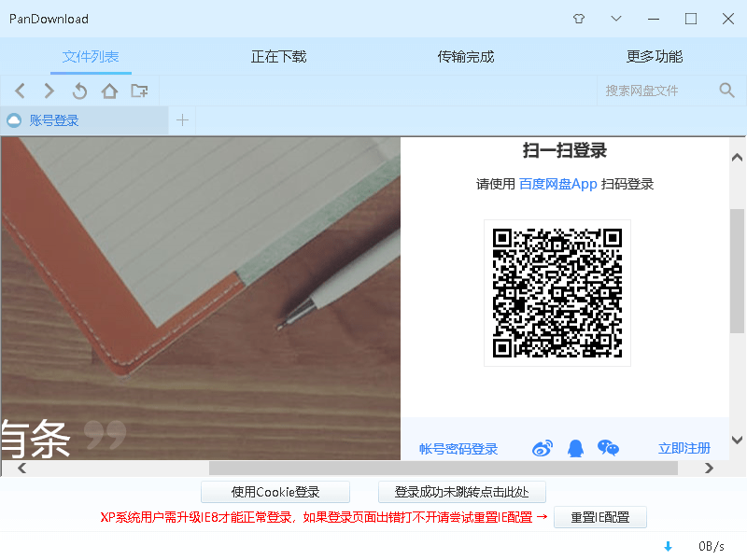Open the skin theme icon in title bar
747x560 pixels.
click(x=579, y=19)
